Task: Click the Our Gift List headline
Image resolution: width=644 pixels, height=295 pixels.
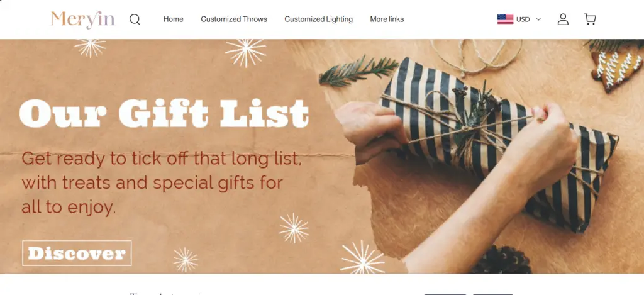Action: click(164, 113)
